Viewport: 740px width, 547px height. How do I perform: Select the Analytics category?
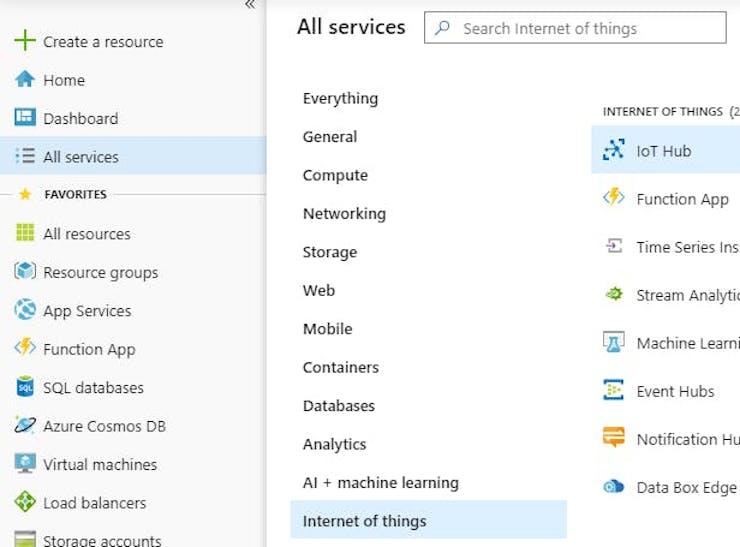(x=335, y=444)
